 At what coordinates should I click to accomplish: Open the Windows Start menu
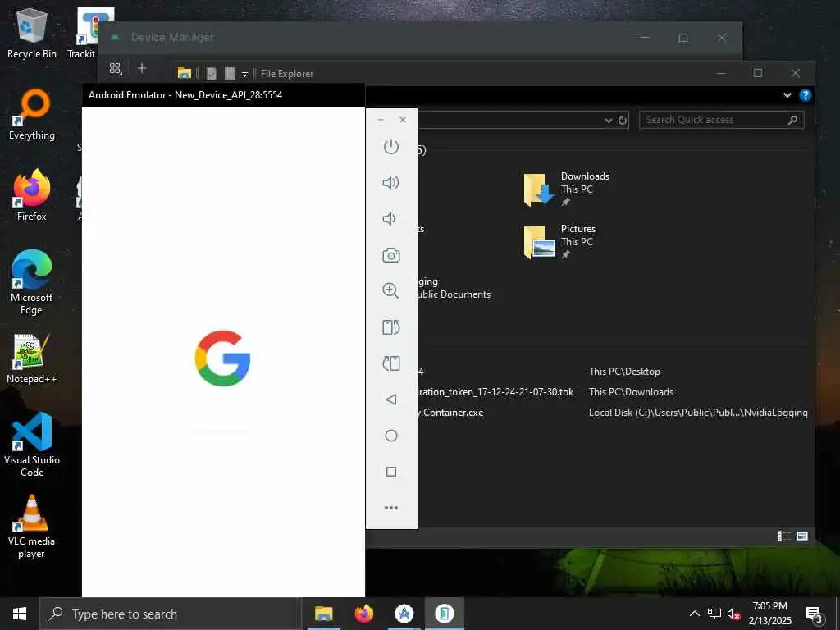click(x=20, y=614)
